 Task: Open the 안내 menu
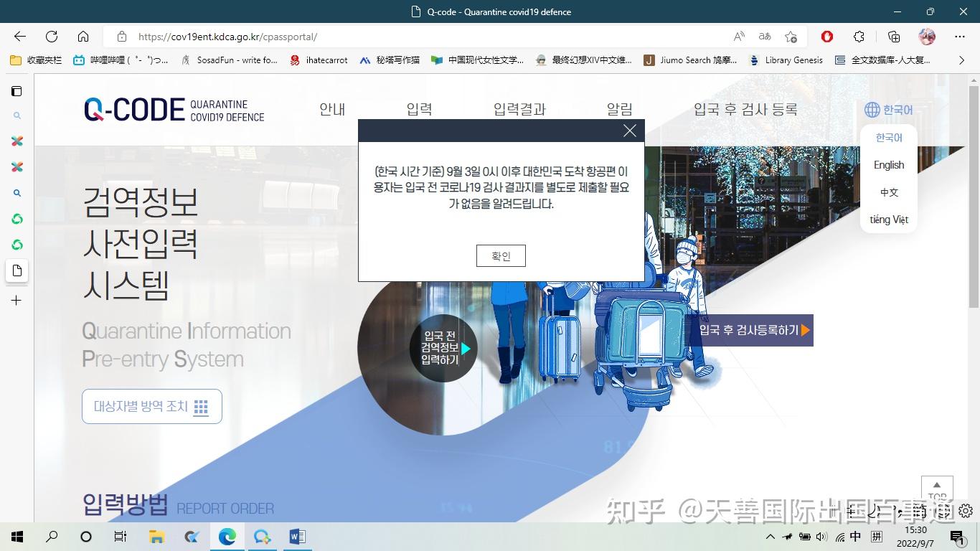(x=332, y=110)
